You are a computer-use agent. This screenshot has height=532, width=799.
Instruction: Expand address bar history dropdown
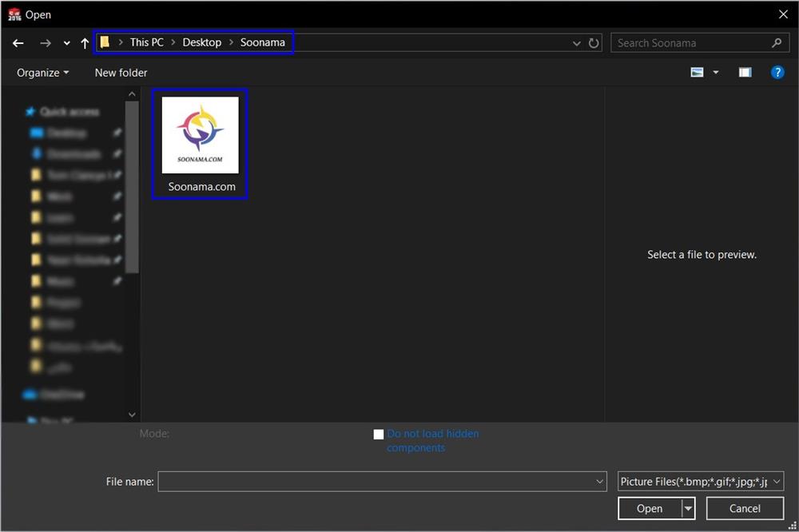click(576, 43)
